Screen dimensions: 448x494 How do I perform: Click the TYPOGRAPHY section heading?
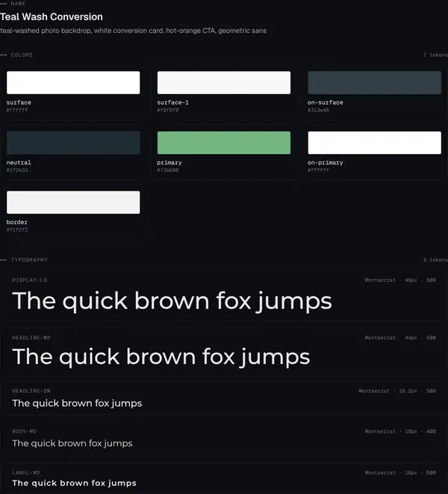(x=29, y=260)
